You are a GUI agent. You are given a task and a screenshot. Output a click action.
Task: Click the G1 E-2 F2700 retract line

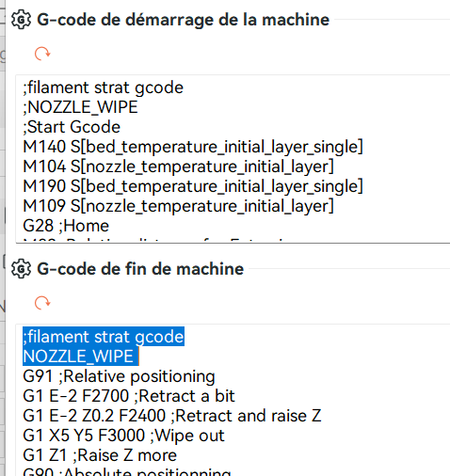click(x=129, y=396)
